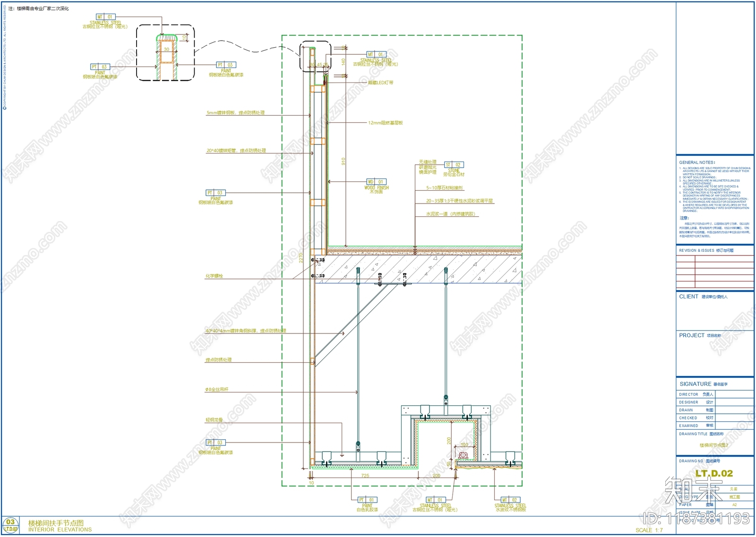Select the 'SIGNATURE' heading
Viewport: 756px width, 537px height.
[696, 384]
